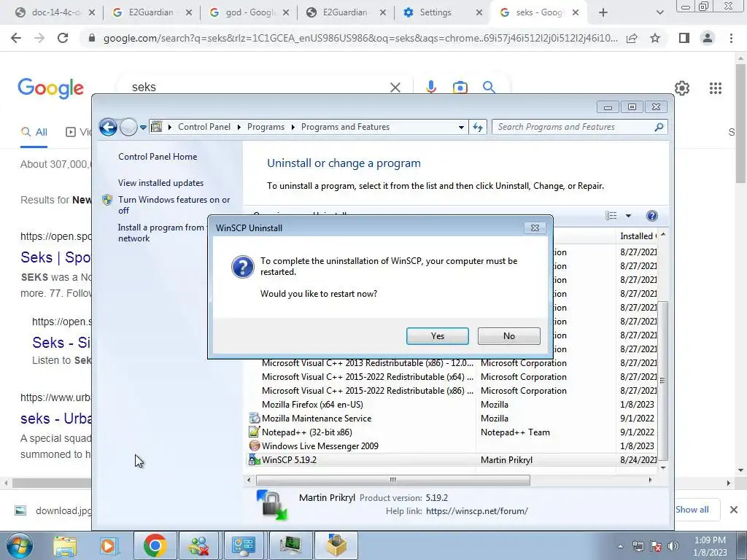The image size is (747, 560).
Task: Open View installed updates link
Action: [x=160, y=183]
